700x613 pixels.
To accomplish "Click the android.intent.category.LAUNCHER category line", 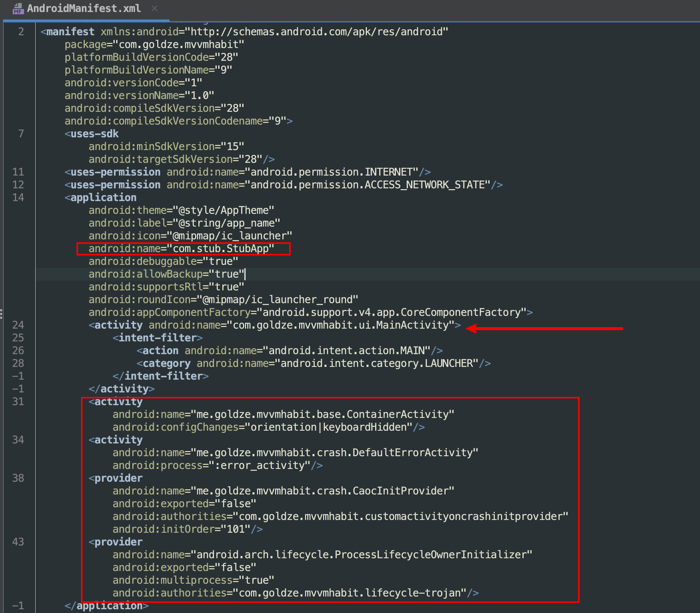I will [313, 364].
